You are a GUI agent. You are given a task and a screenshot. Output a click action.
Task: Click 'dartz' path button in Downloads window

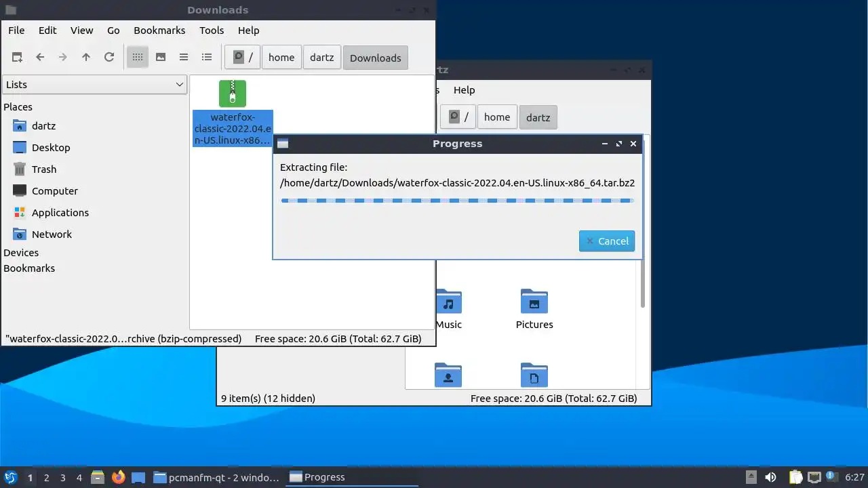pyautogui.click(x=322, y=58)
